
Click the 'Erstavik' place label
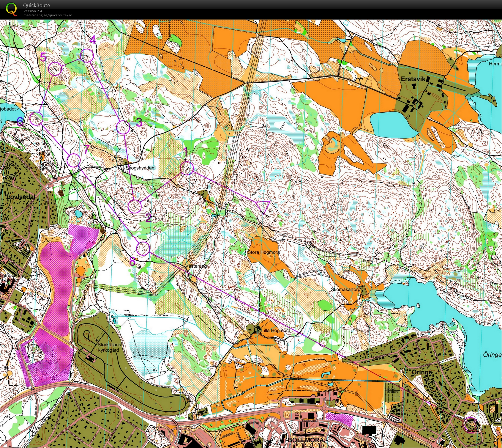tap(413, 79)
